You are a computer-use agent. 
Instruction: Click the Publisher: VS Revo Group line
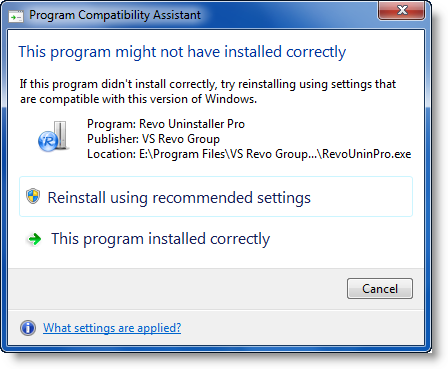(x=153, y=139)
